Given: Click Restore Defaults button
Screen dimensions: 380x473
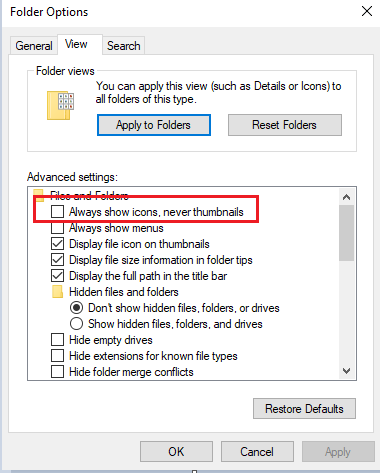Looking at the screenshot, I should [304, 409].
